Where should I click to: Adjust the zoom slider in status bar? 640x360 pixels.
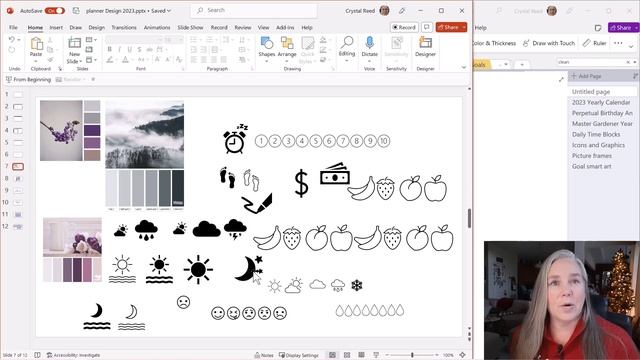coord(412,355)
